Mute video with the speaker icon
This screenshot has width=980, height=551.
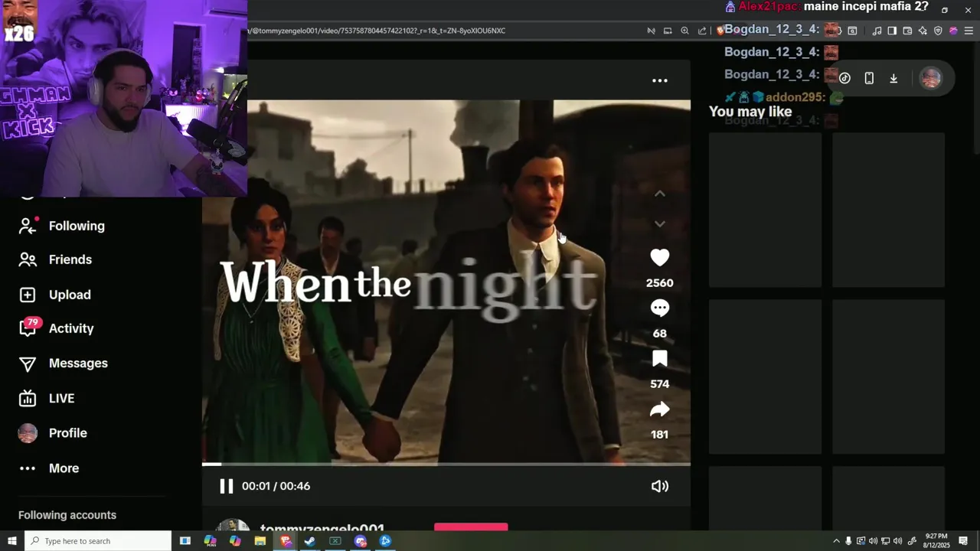[659, 486]
